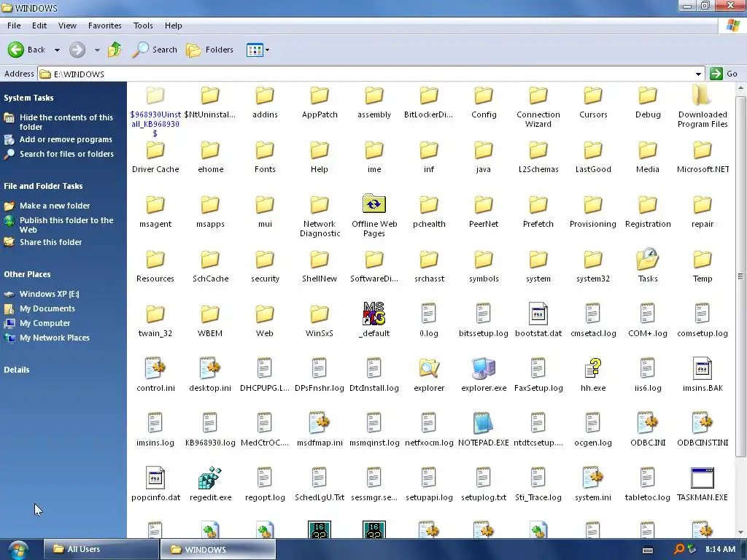This screenshot has height=560, width=747.
Task: Open the Views dropdown button
Action: pyautogui.click(x=258, y=50)
